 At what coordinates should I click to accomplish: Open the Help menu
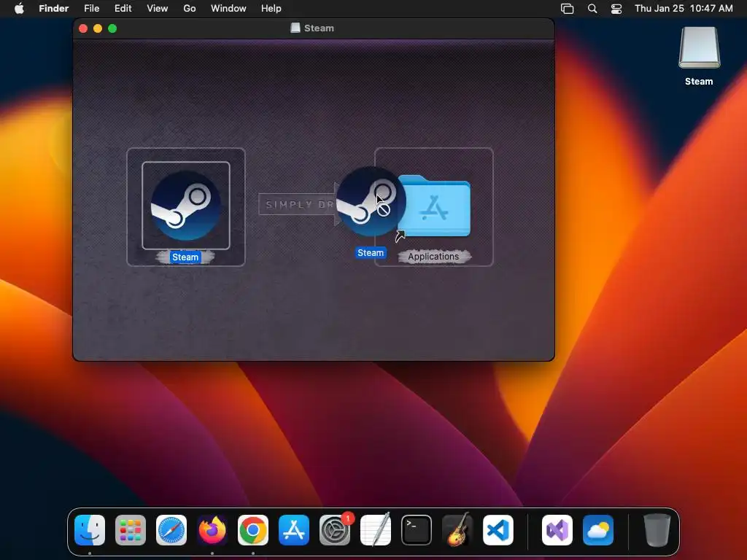tap(271, 9)
